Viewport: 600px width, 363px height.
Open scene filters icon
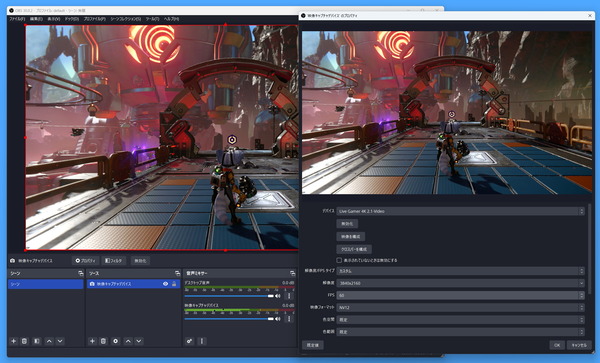(37, 341)
